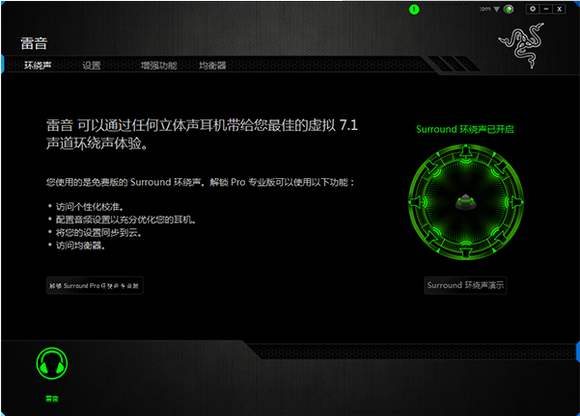This screenshot has height=416, width=580.
Task: Select the 均衡器 tab
Action: click(212, 65)
